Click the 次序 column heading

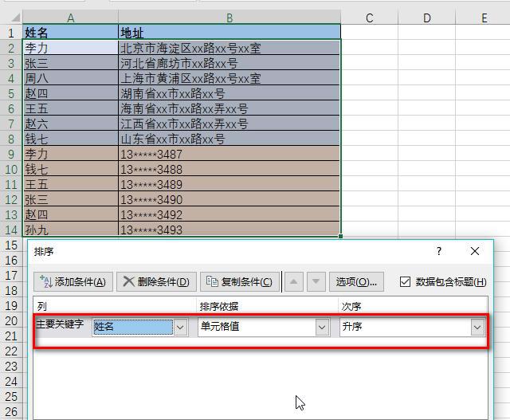pos(351,306)
